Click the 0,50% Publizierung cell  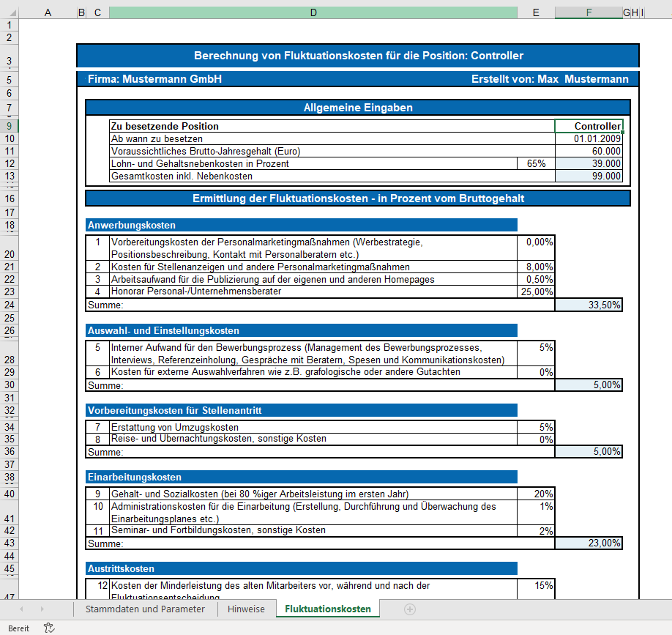[536, 279]
